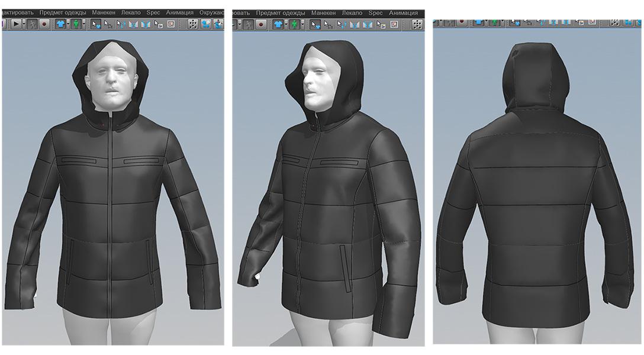Click pin note icon in side view panel
The height and width of the screenshot is (355, 644).
(x=394, y=24)
